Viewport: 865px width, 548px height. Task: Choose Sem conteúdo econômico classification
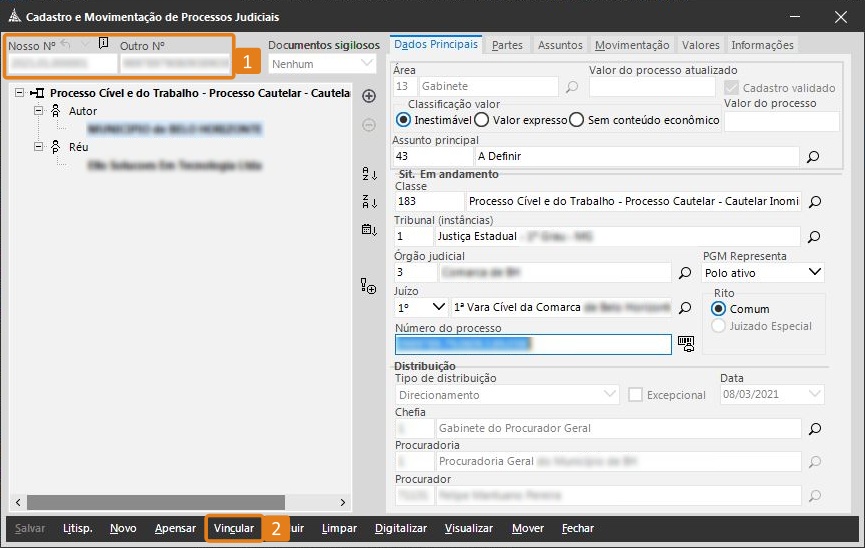pyautogui.click(x=576, y=120)
